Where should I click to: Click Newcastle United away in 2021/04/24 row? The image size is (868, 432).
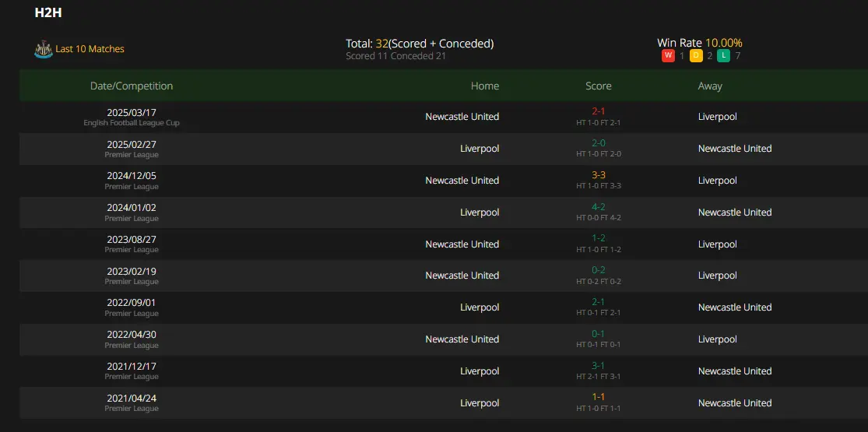(x=735, y=402)
